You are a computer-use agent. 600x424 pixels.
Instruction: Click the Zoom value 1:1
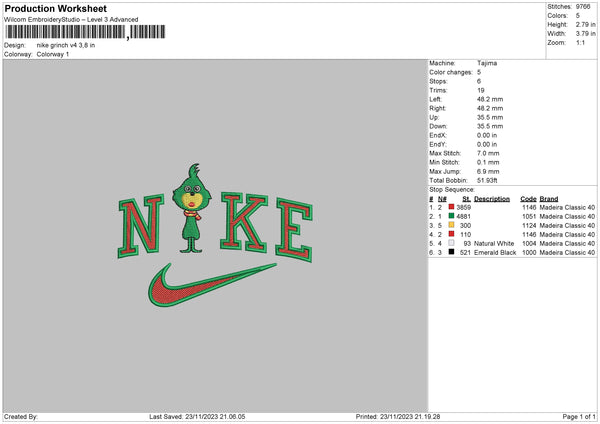click(x=580, y=42)
